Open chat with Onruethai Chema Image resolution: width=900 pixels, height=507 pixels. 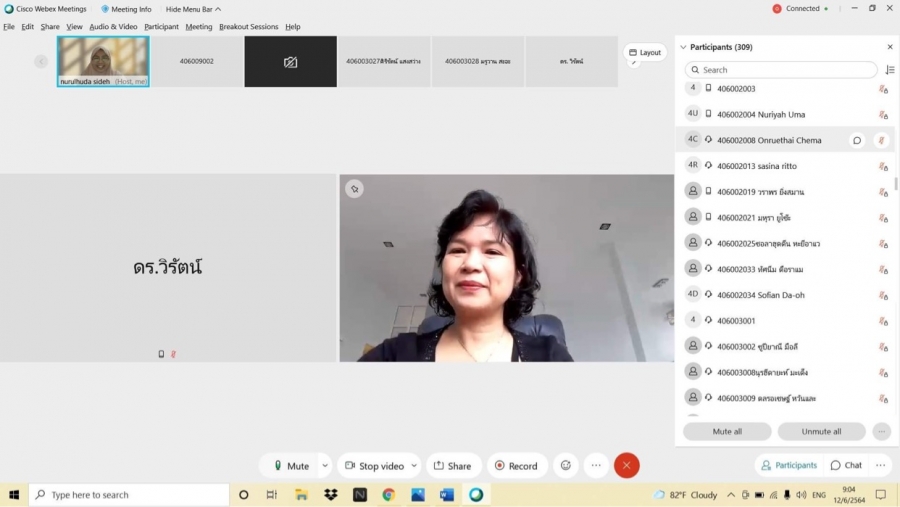click(x=856, y=140)
